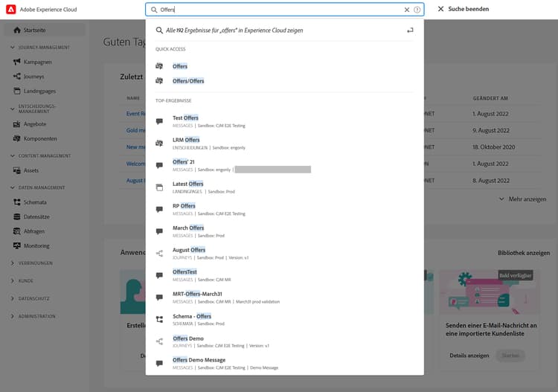558x392 pixels.
Task: Select the "Test Offers" message result
Action: click(x=185, y=118)
